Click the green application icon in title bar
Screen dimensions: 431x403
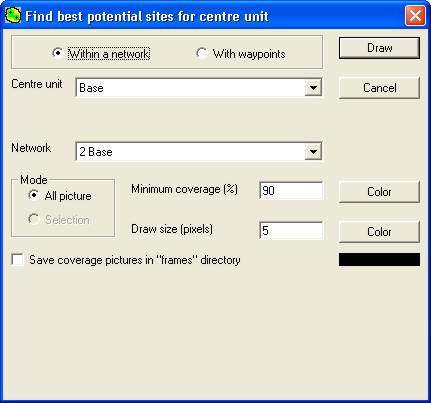13,16
